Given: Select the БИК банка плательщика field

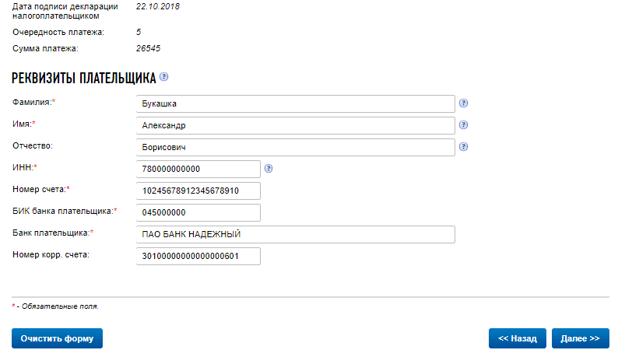Looking at the screenshot, I should click(198, 213).
